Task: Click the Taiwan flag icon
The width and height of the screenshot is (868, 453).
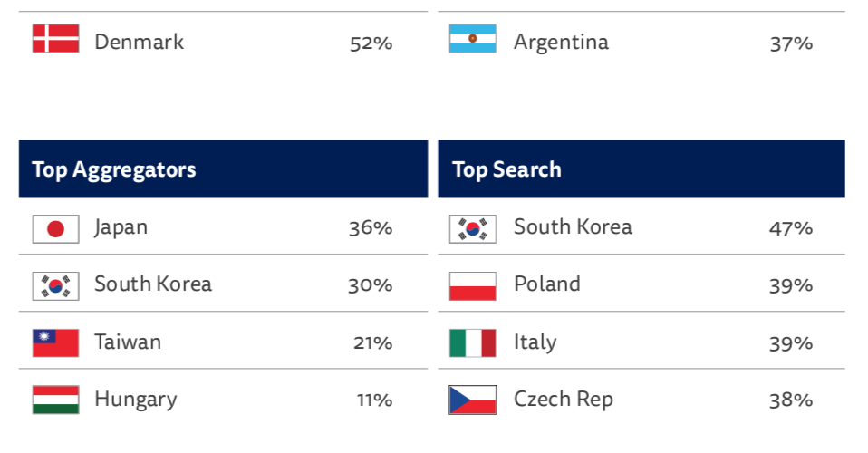Action: click(x=55, y=342)
